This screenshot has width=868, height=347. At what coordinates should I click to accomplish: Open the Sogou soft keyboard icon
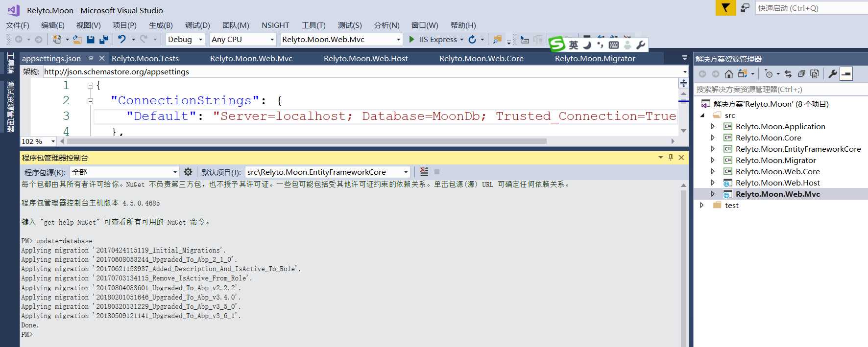coord(613,45)
